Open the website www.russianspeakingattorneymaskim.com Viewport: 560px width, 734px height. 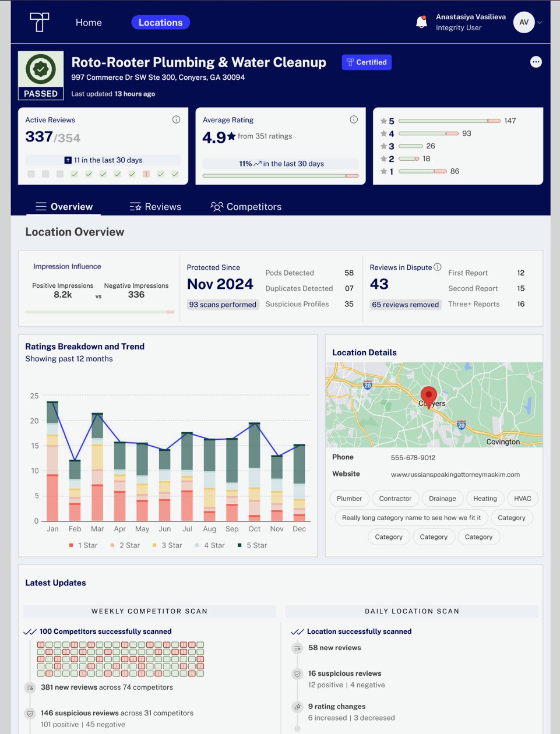[x=455, y=475]
